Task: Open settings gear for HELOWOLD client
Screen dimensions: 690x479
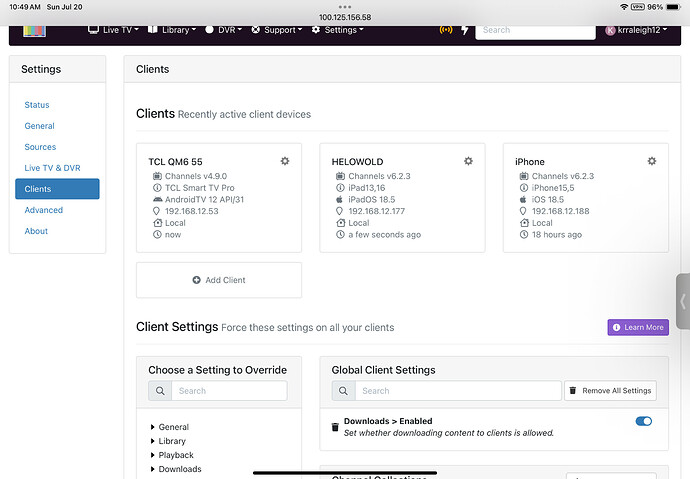Action: tap(468, 161)
